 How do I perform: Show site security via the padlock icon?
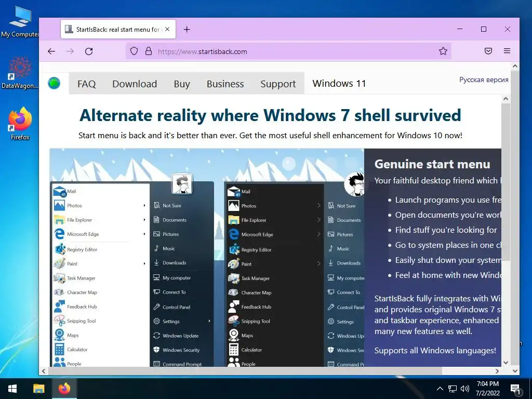click(x=149, y=51)
